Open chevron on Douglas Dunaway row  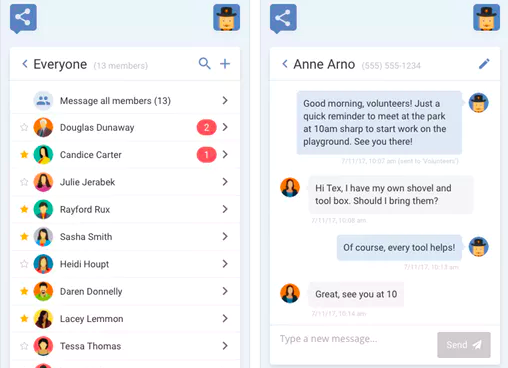tap(225, 127)
